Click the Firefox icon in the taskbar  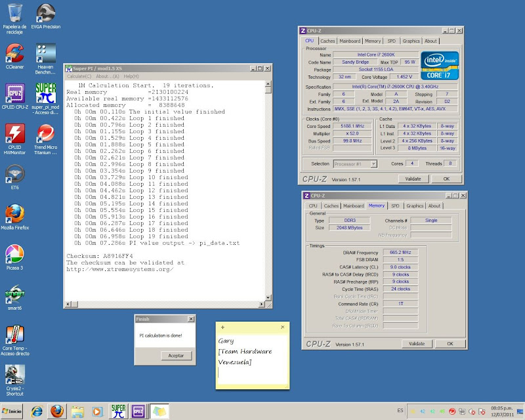(x=56, y=411)
